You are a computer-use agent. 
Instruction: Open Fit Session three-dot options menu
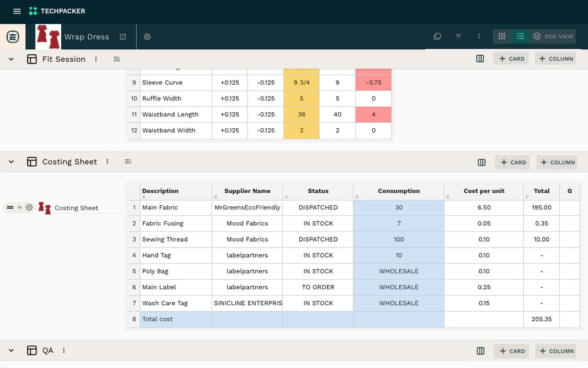[96, 59]
